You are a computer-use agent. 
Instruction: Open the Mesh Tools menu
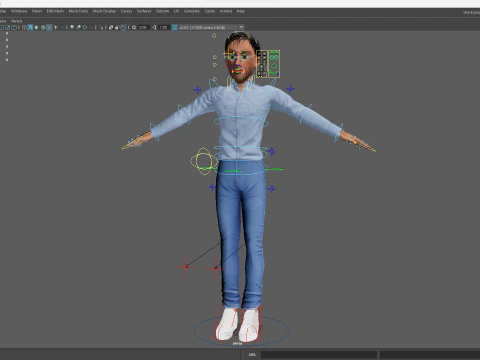[x=78, y=11]
